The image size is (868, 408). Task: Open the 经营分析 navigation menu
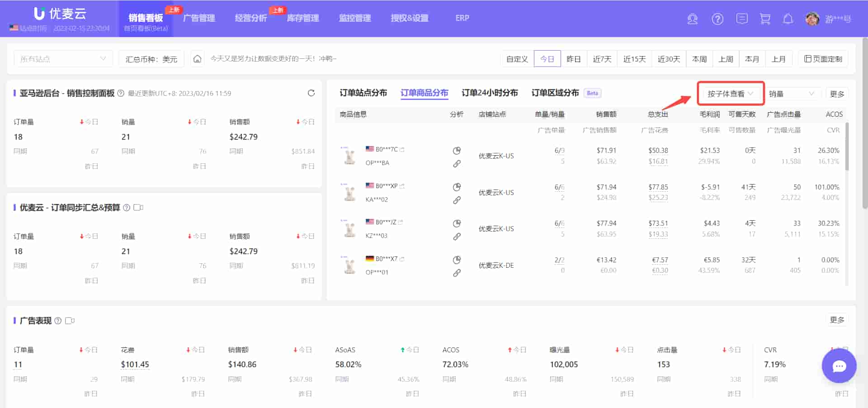point(251,18)
